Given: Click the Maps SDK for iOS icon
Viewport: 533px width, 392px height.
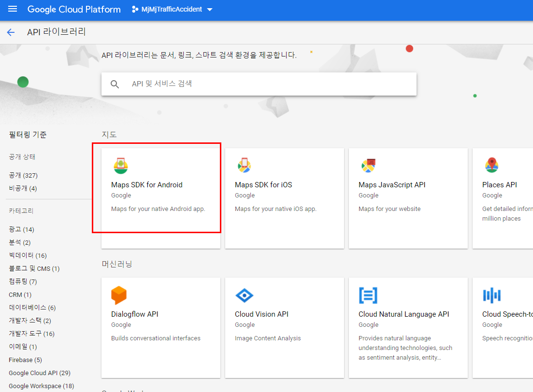Looking at the screenshot, I should [244, 166].
